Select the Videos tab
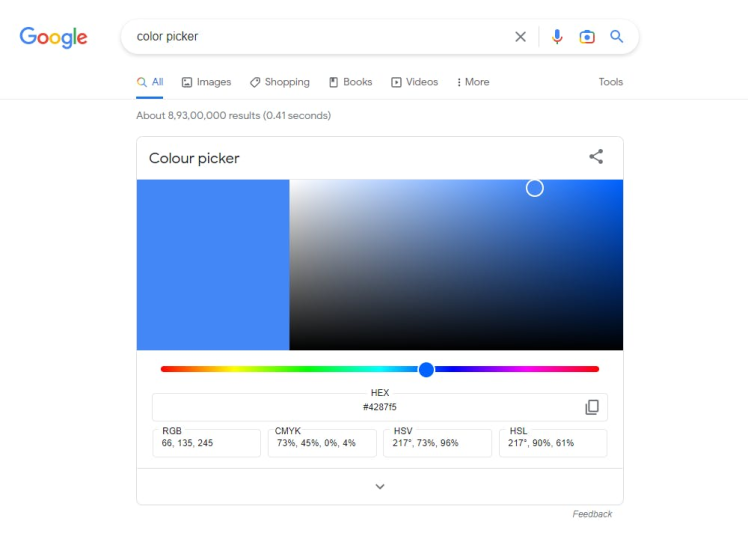The image size is (748, 539). click(x=414, y=82)
